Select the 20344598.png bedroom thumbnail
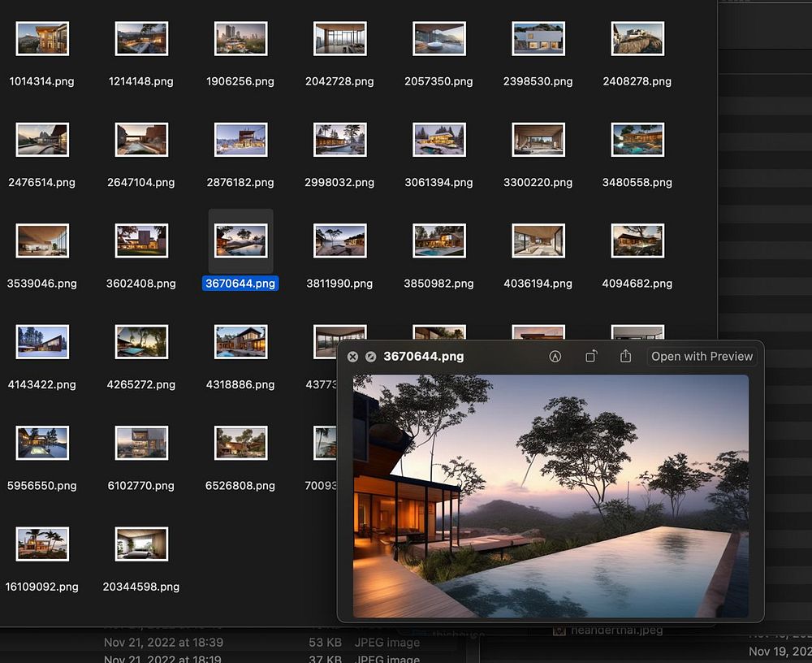 (x=141, y=544)
